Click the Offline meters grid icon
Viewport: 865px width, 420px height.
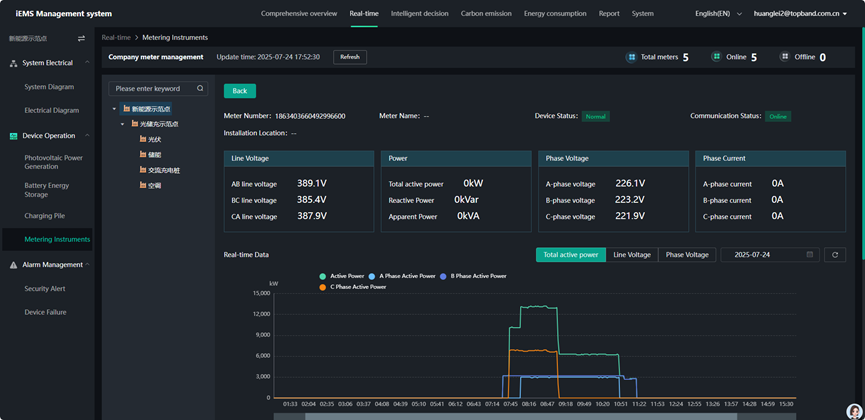(784, 56)
